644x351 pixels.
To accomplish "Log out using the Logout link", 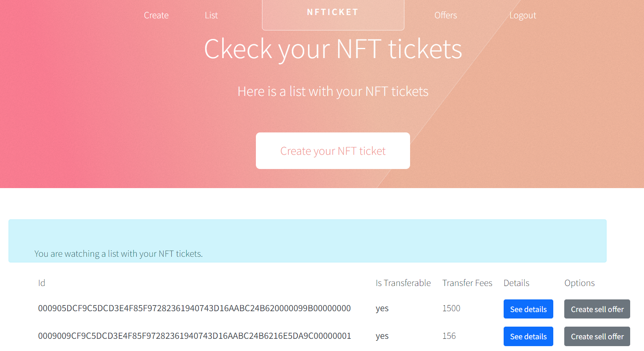I will pyautogui.click(x=522, y=15).
